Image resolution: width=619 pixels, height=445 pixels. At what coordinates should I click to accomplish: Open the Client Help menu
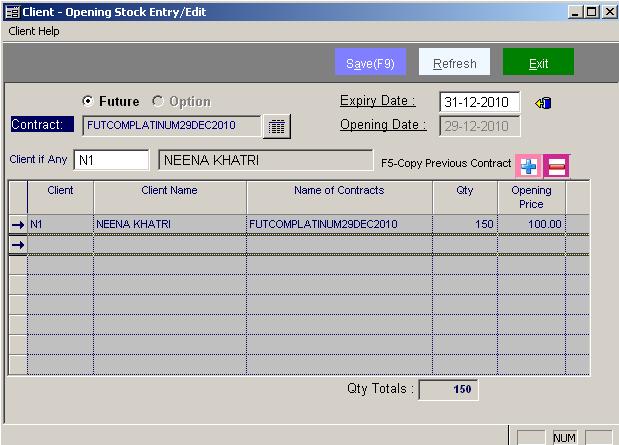(x=35, y=31)
